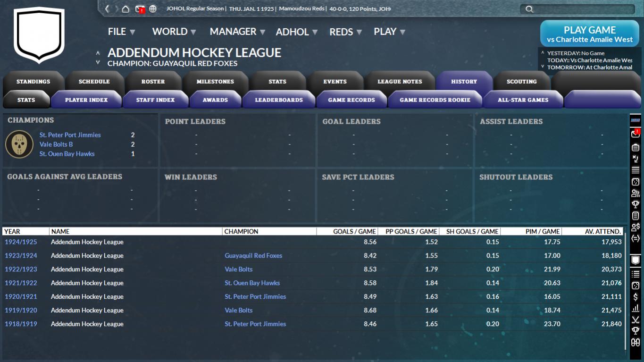Expand the FILE dropdown menu
Image resolution: width=644 pixels, height=362 pixels.
(x=121, y=32)
